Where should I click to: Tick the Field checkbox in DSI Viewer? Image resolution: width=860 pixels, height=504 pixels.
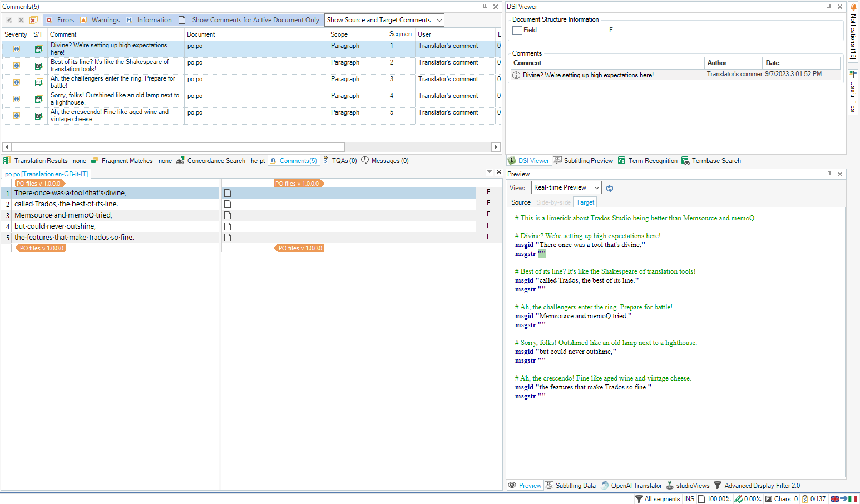pos(517,30)
